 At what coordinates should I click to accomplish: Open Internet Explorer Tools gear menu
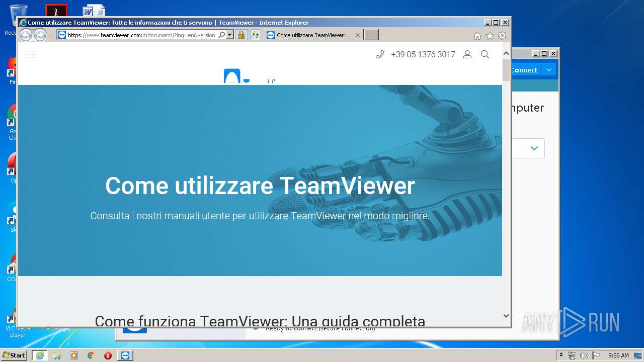tap(502, 36)
